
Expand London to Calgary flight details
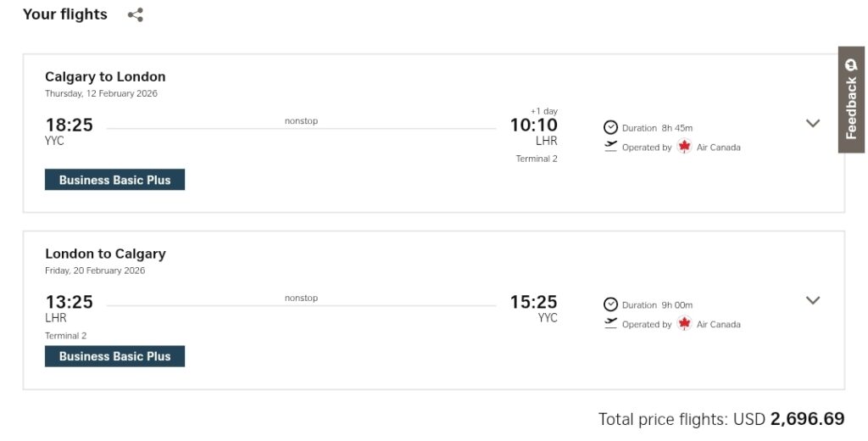813,300
